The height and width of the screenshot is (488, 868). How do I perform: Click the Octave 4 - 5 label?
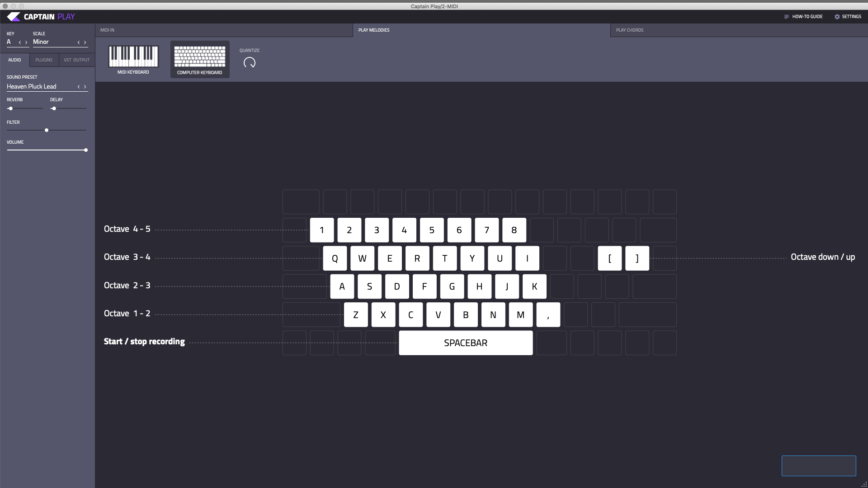(127, 229)
